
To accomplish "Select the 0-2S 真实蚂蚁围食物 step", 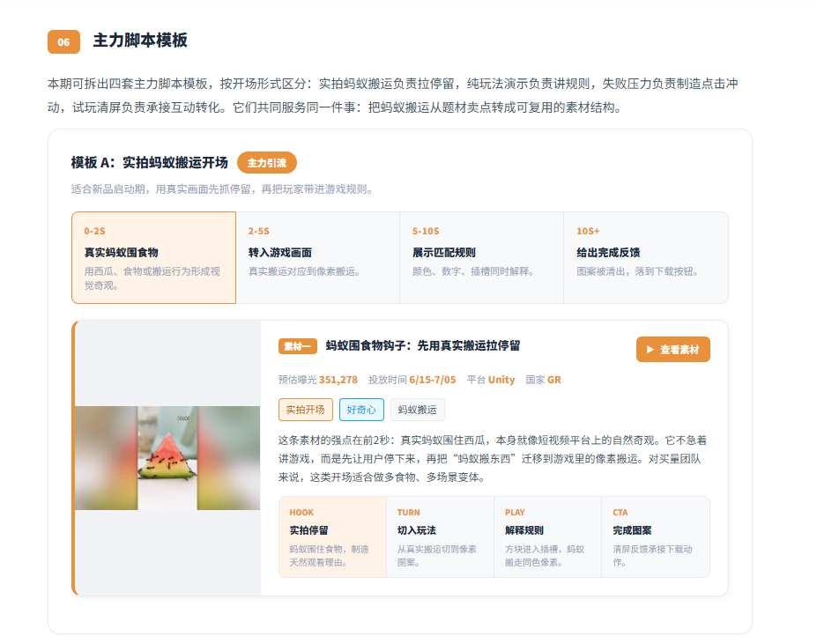I will tap(153, 257).
